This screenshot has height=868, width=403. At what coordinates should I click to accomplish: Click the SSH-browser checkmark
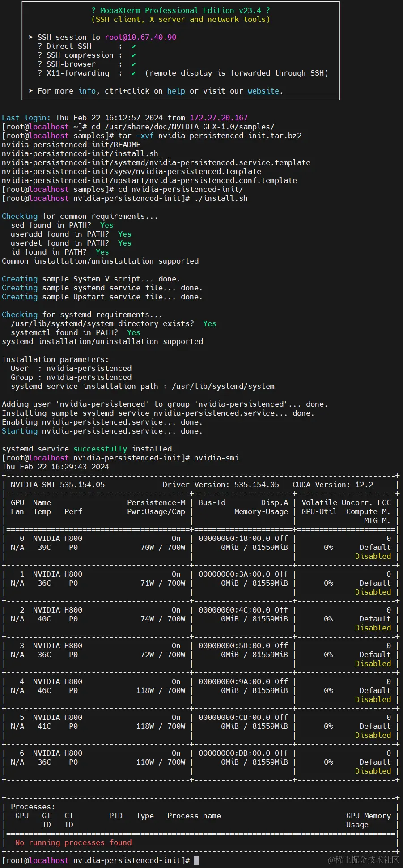click(x=134, y=64)
